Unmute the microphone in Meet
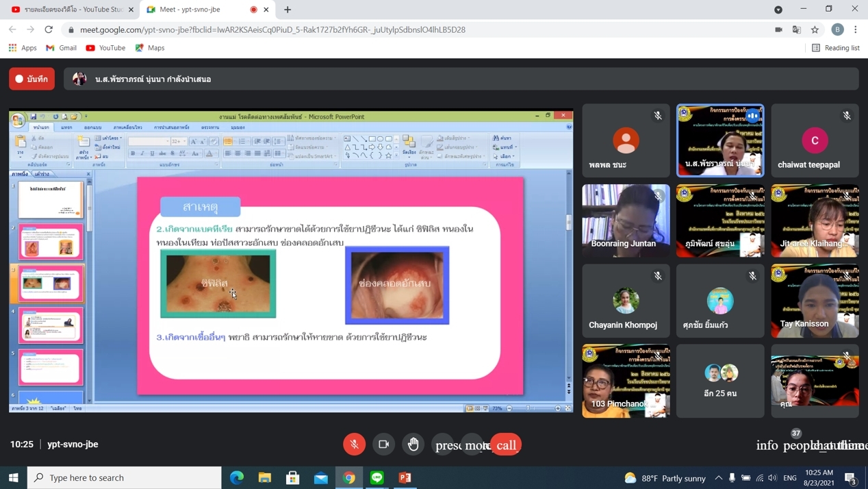The image size is (868, 489). coord(354,444)
